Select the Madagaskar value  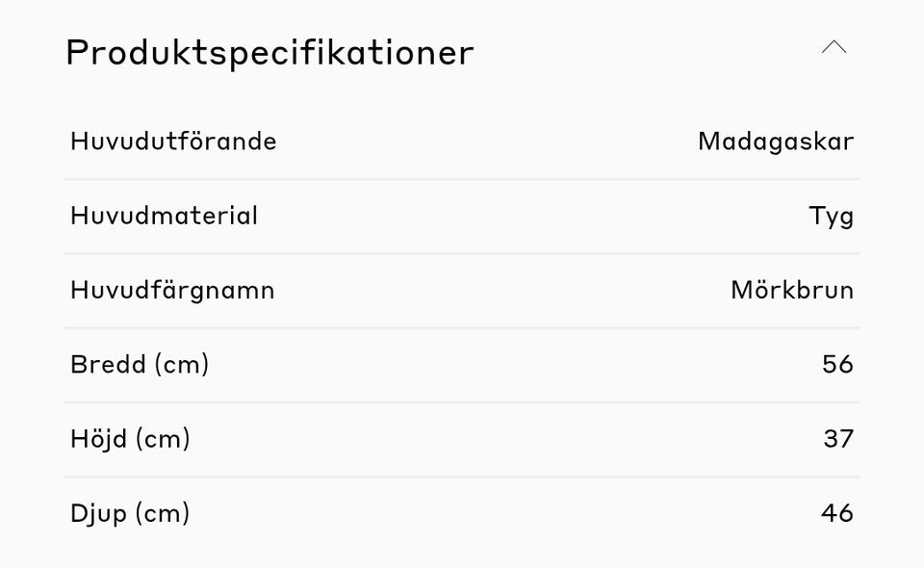[776, 142]
